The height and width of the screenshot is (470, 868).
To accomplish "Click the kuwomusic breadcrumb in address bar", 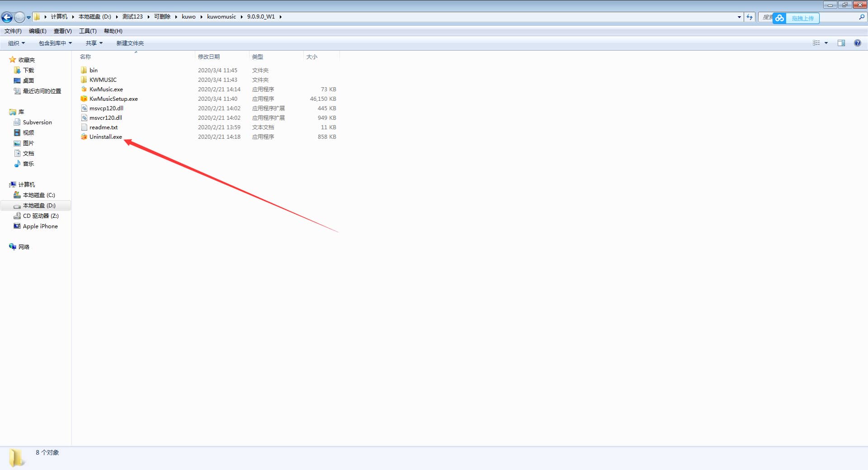I will click(221, 17).
